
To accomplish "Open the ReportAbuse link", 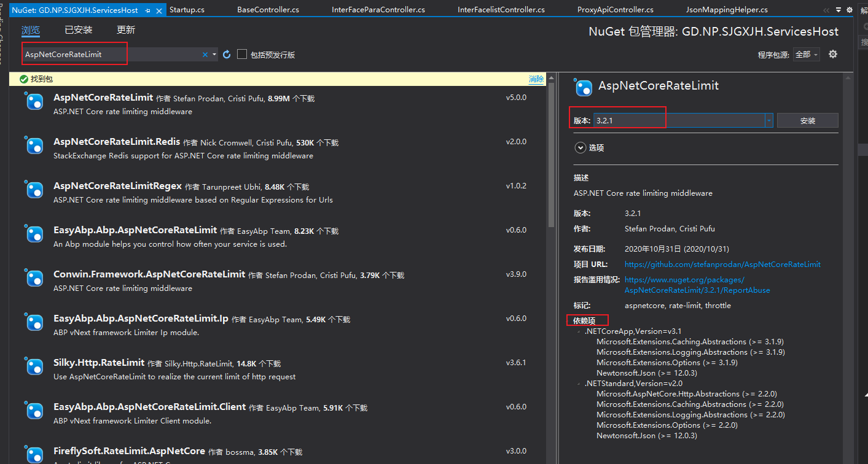I will (x=697, y=285).
